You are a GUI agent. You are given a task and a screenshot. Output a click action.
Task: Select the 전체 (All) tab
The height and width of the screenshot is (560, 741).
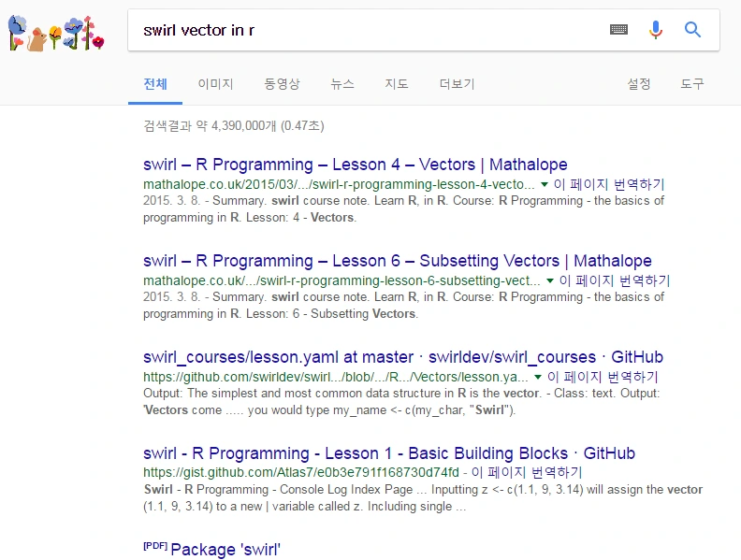[x=155, y=84]
